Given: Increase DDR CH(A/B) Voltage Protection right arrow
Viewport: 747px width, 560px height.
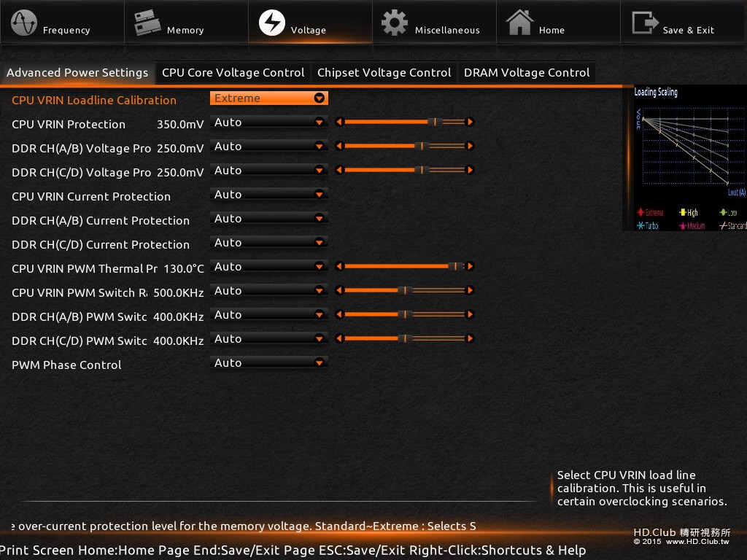Looking at the screenshot, I should [x=470, y=146].
